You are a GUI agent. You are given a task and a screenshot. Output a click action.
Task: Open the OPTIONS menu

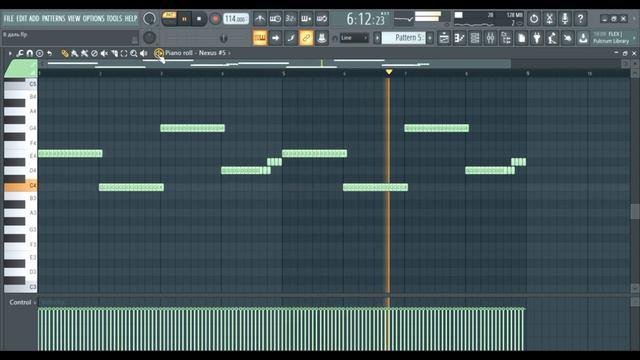(94, 18)
